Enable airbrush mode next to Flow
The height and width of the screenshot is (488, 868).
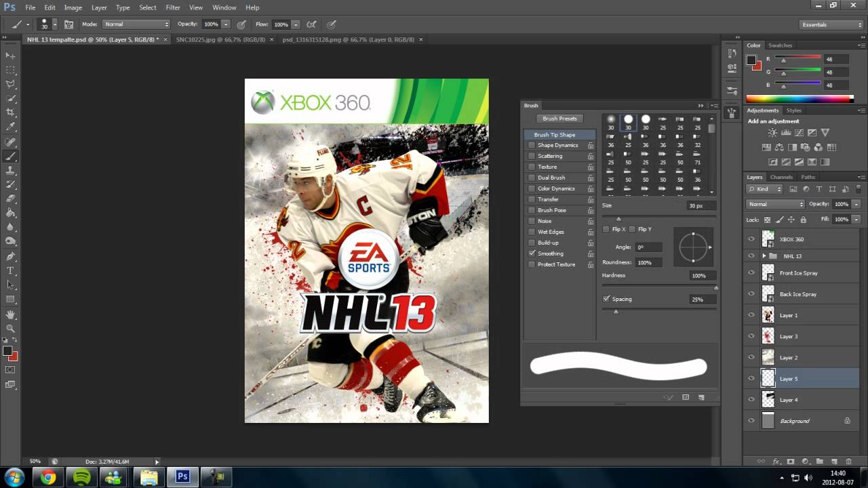pyautogui.click(x=311, y=24)
